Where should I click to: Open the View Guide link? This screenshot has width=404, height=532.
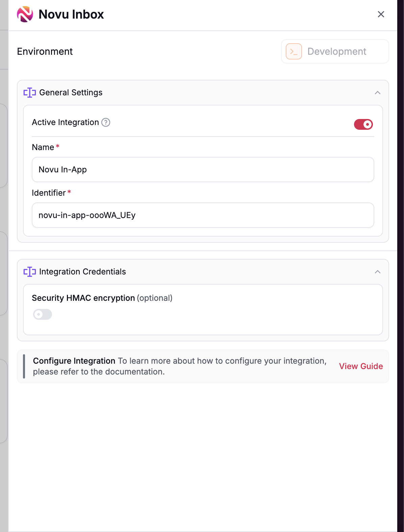[x=361, y=366]
